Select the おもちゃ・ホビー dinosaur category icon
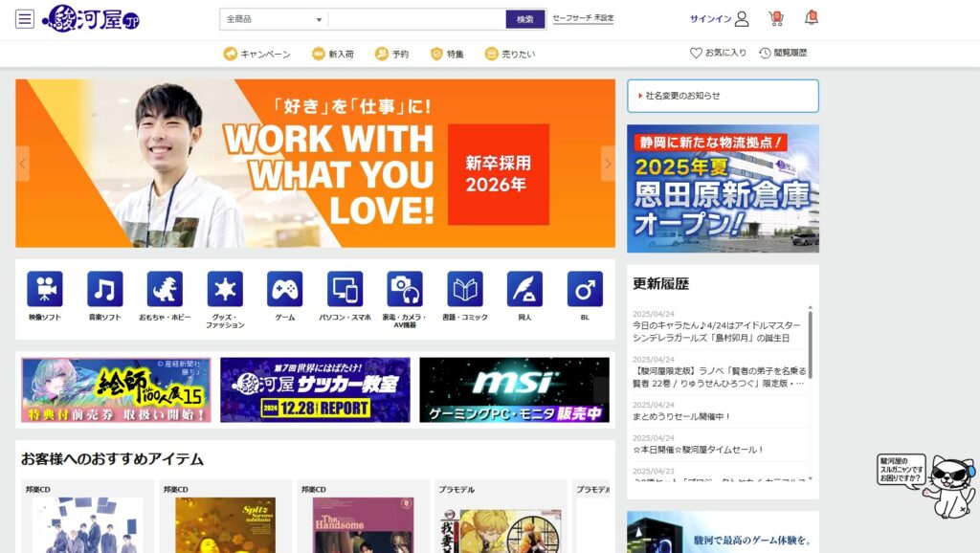This screenshot has width=980, height=553. point(165,289)
